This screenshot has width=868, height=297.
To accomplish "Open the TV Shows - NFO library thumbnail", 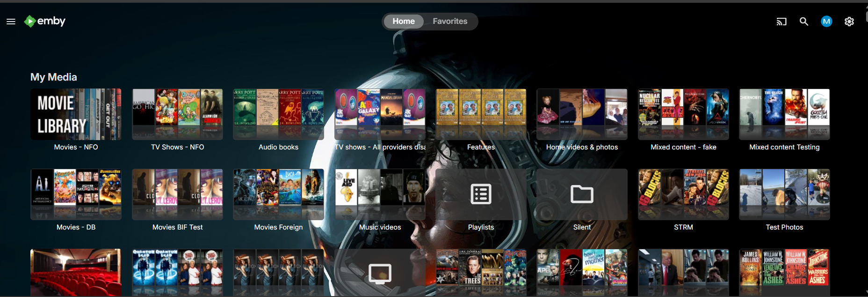I will point(177,114).
